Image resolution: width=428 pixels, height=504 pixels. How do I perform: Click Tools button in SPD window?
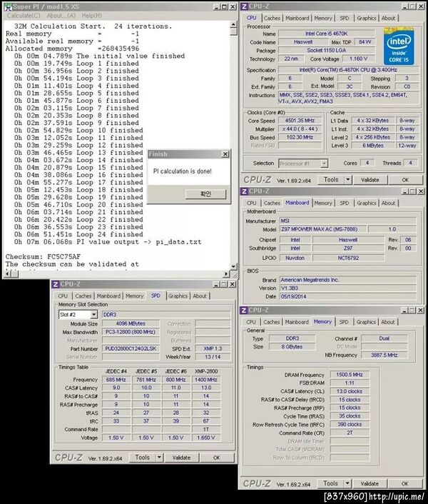[142, 458]
